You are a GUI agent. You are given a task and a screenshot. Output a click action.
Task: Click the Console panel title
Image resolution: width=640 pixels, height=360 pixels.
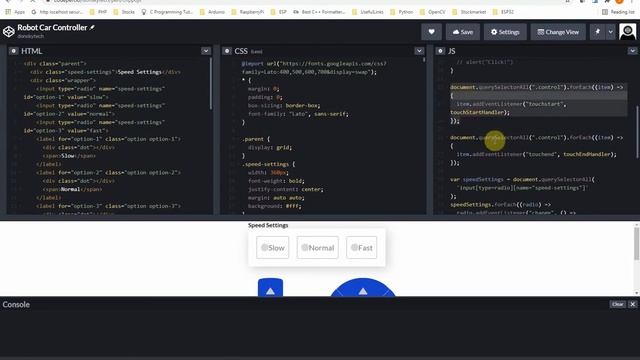click(x=16, y=304)
